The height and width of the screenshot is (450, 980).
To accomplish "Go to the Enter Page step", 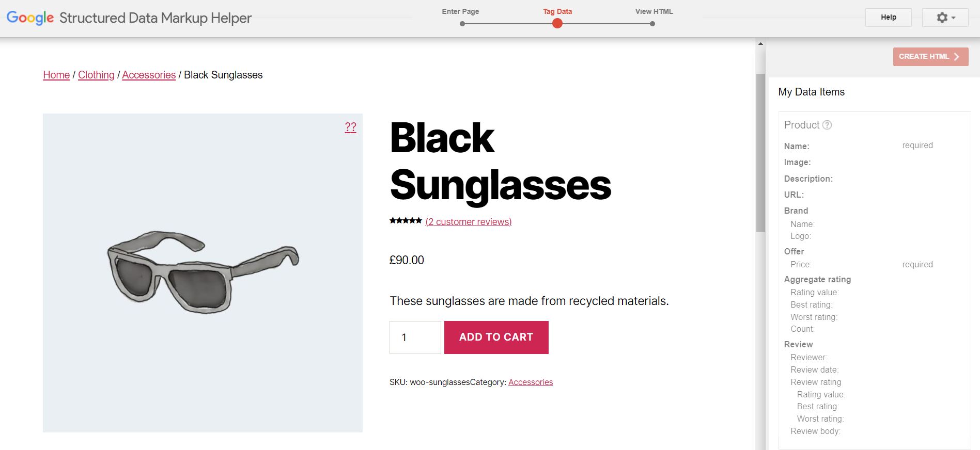I will tap(462, 23).
